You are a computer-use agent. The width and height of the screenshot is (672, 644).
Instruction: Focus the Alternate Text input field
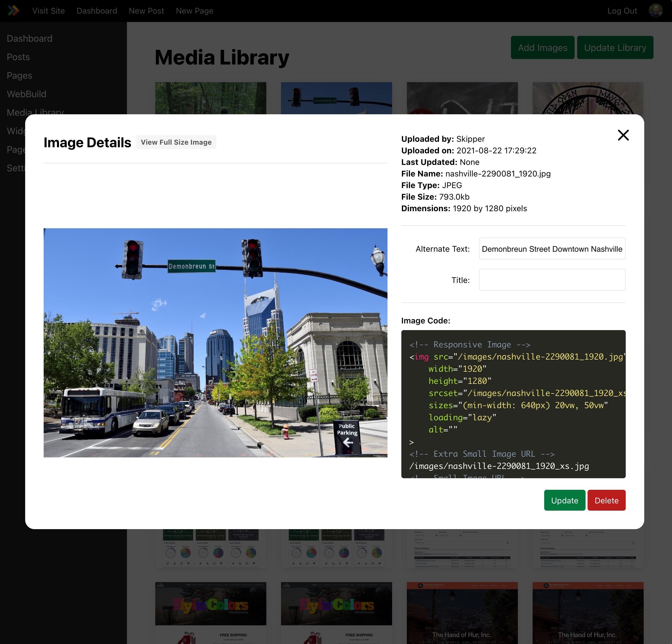(552, 249)
